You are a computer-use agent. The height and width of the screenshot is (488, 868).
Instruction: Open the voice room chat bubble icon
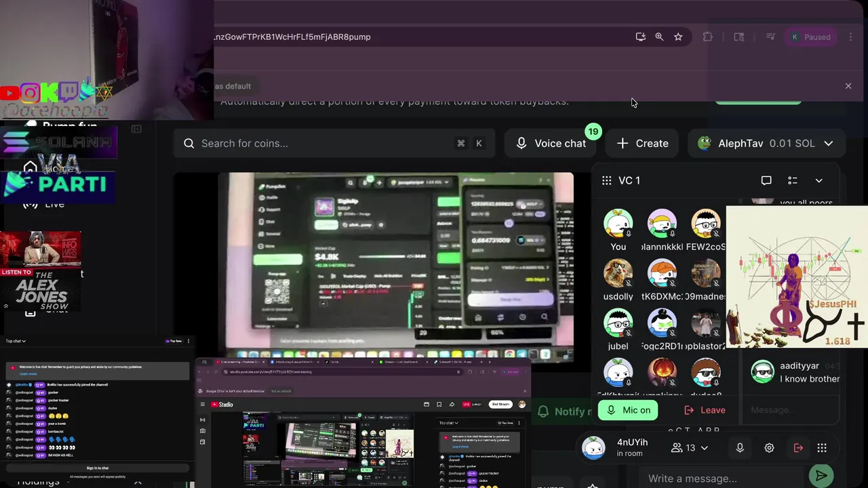point(766,180)
